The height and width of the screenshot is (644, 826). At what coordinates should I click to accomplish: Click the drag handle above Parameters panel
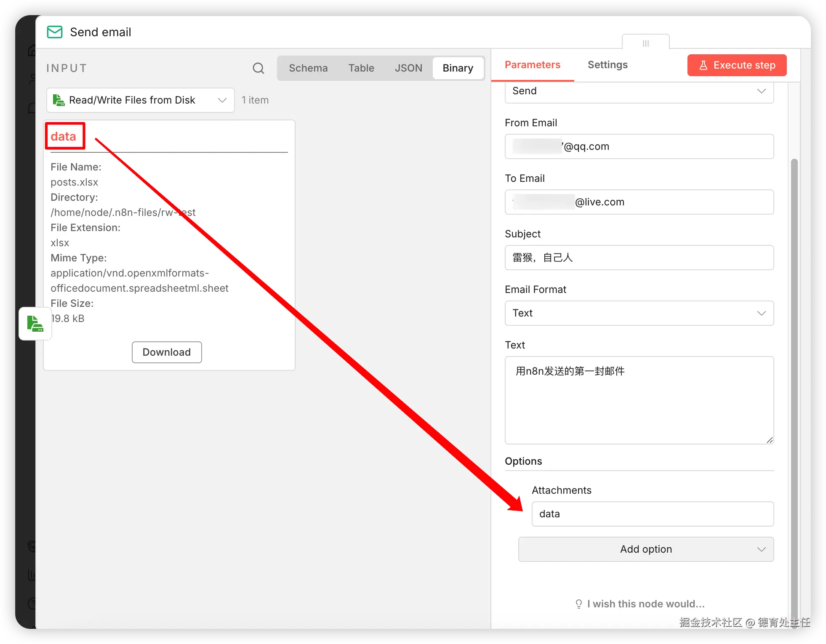click(645, 43)
